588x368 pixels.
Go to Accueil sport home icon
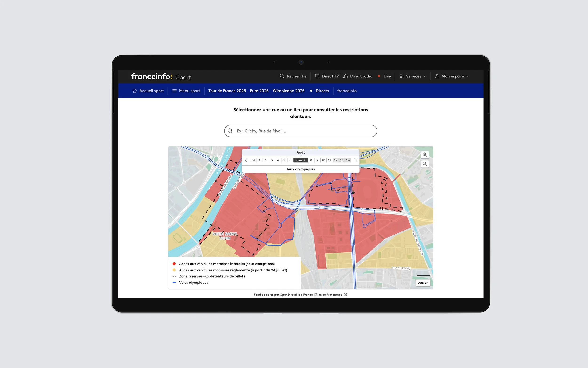coord(135,91)
